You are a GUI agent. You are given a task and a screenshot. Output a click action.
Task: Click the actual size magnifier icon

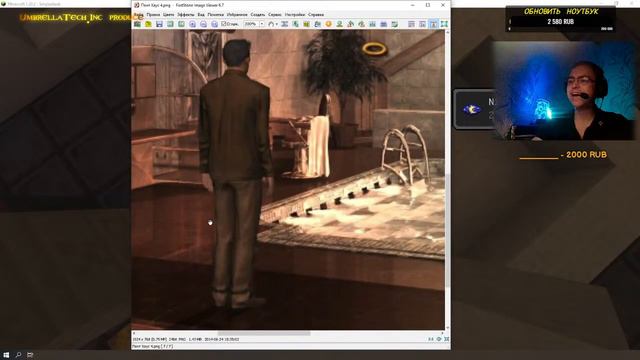tap(214, 24)
